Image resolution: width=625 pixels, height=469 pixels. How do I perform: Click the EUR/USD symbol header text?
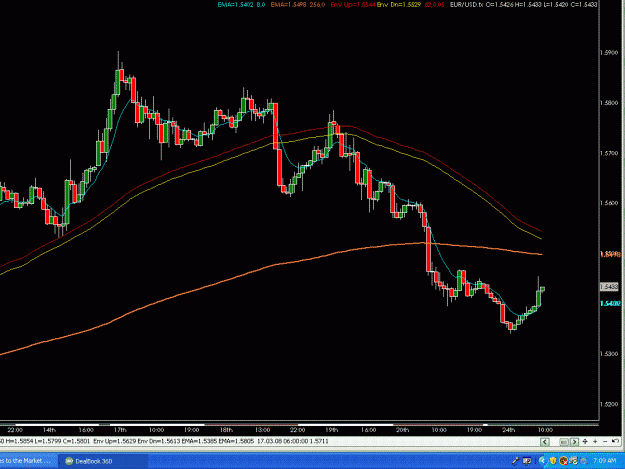click(x=466, y=4)
